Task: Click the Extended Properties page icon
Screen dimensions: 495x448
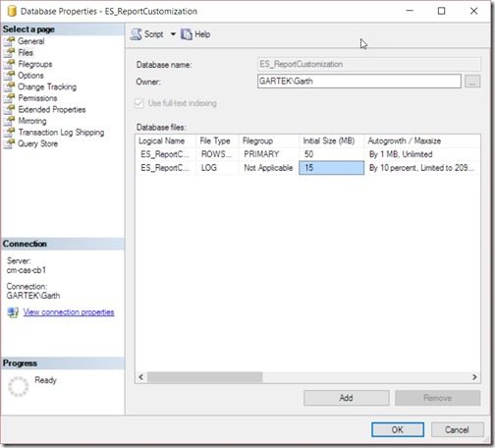Action: pyautogui.click(x=10, y=109)
